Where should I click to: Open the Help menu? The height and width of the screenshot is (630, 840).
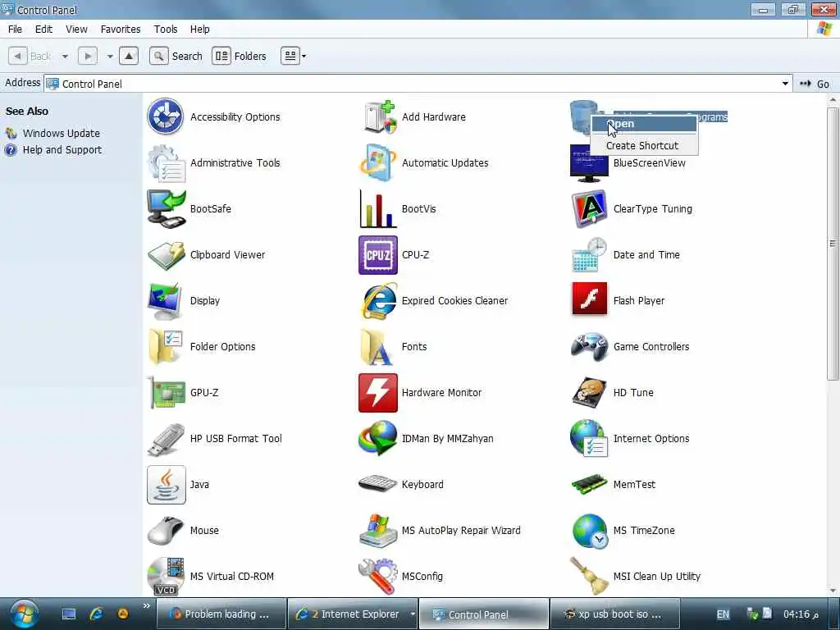pos(200,29)
